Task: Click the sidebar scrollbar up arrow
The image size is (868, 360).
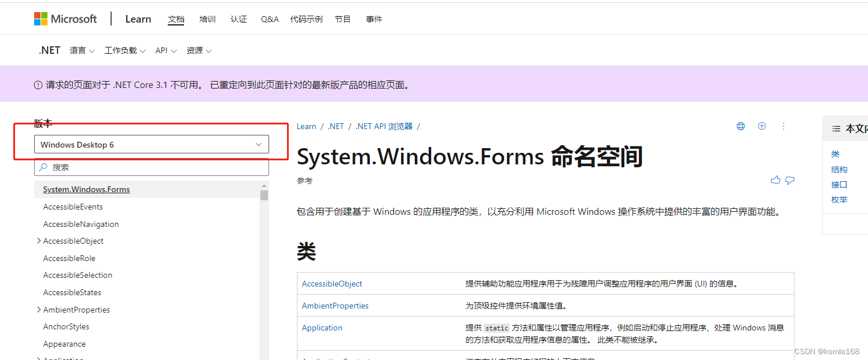Action: pos(264,185)
